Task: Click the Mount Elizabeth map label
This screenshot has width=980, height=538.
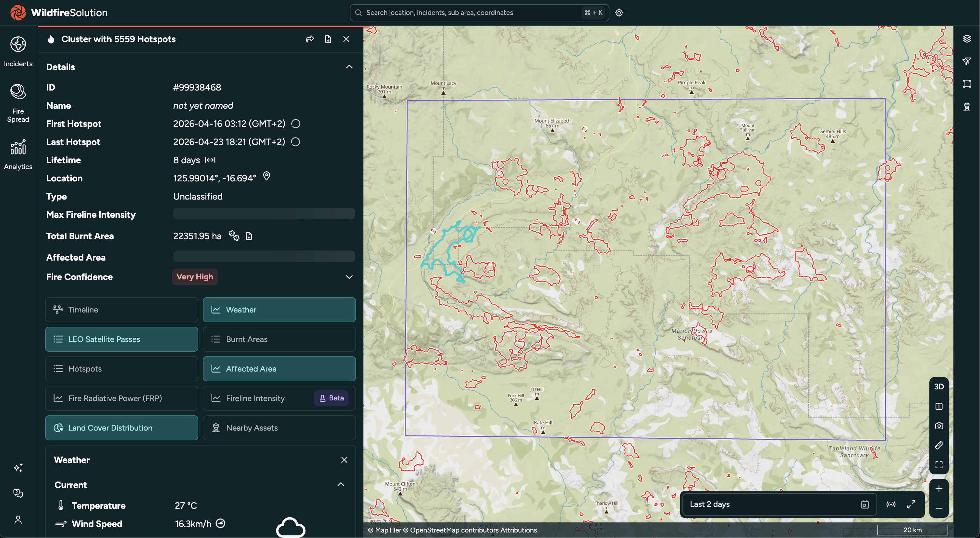Action: tap(552, 123)
